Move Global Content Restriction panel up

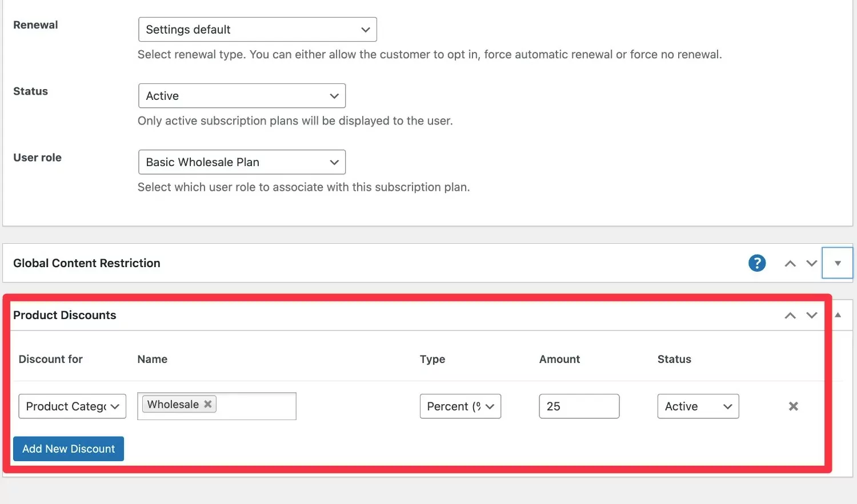790,263
